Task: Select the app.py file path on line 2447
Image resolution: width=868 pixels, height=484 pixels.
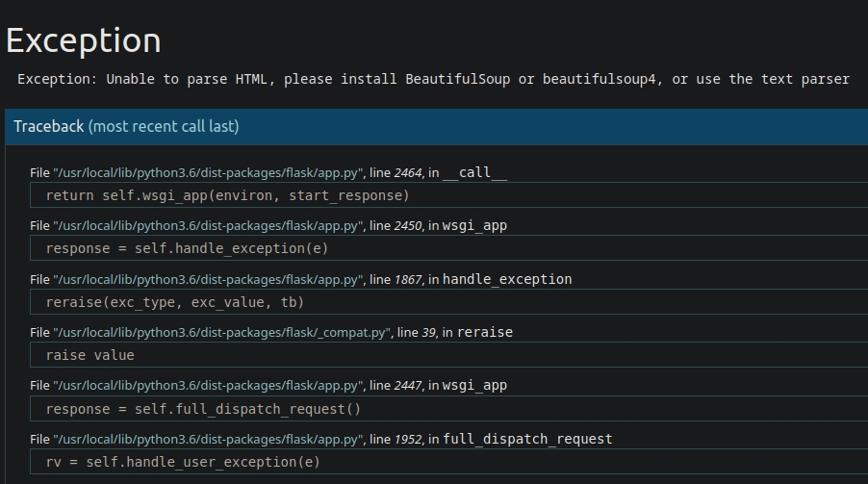Action: (209, 386)
